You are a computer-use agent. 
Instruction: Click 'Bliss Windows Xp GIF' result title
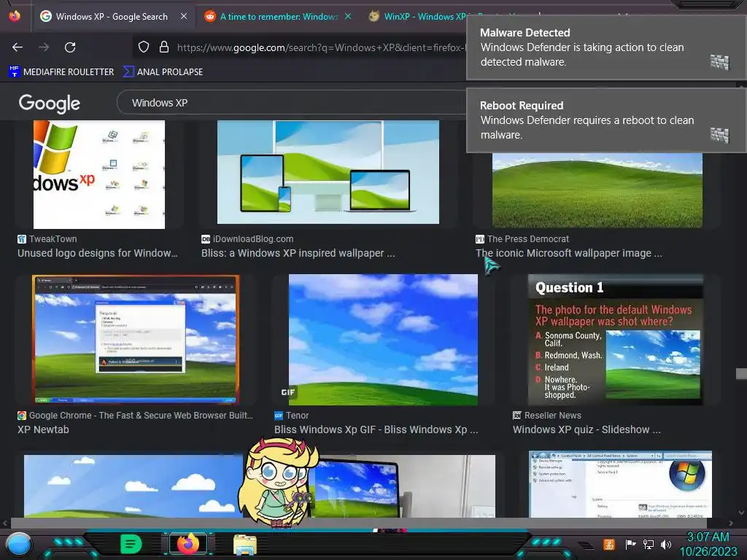(x=376, y=429)
